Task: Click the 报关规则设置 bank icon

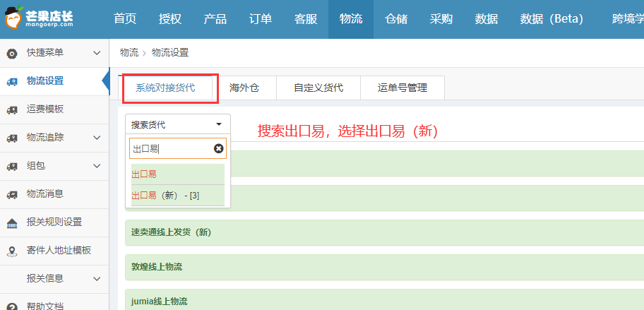Action: pos(12,223)
